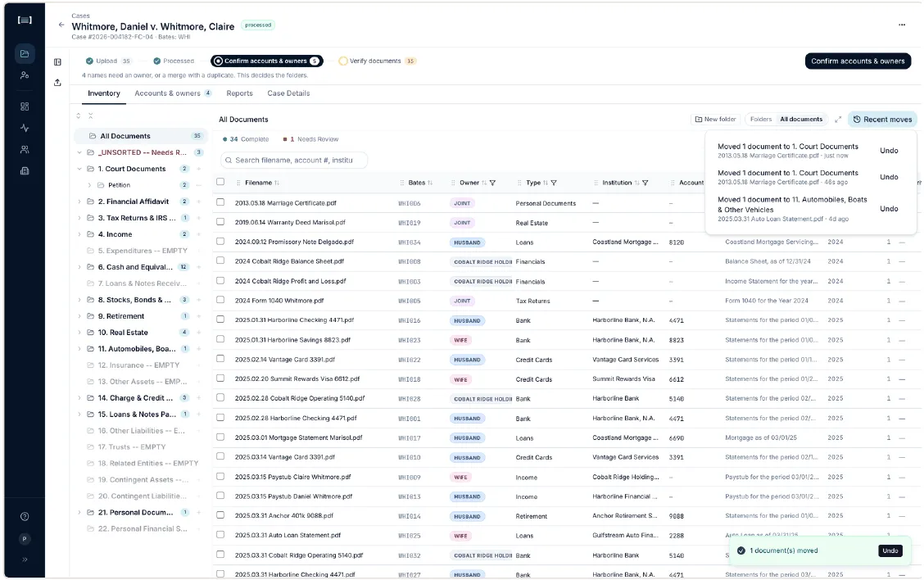
Task: Add subfolder to 10. Real Estate
Action: (198, 333)
